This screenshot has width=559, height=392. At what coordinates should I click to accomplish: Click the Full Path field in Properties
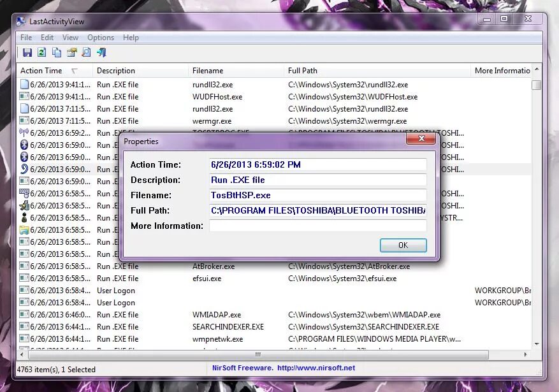point(318,210)
